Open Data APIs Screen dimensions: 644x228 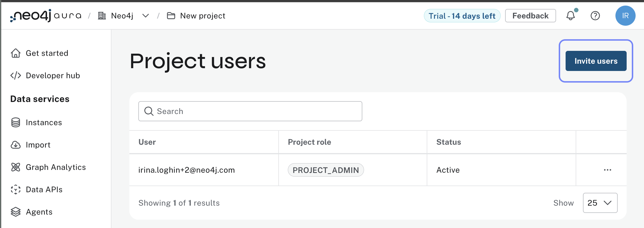(44, 189)
